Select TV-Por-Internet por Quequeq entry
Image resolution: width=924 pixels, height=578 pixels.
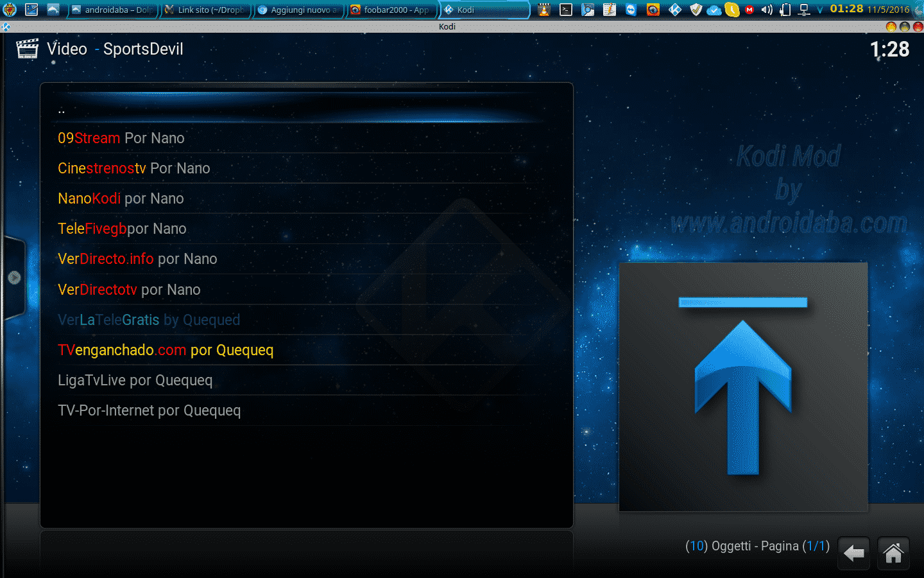pos(306,410)
